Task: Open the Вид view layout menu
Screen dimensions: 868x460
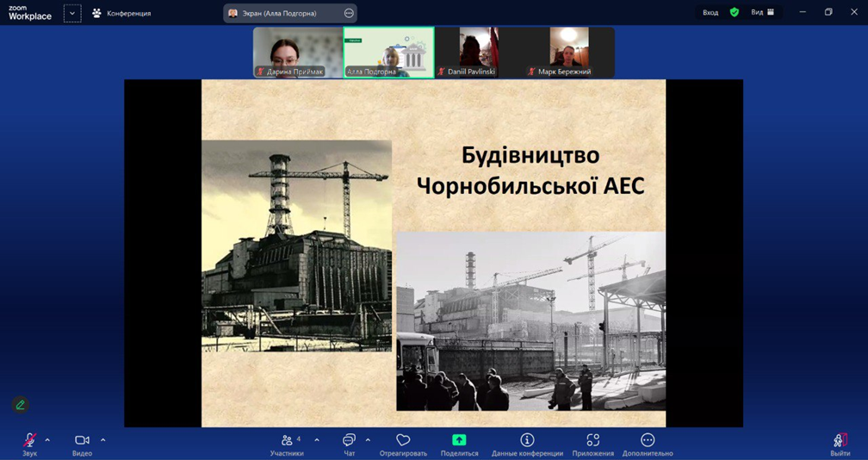Action: click(763, 12)
